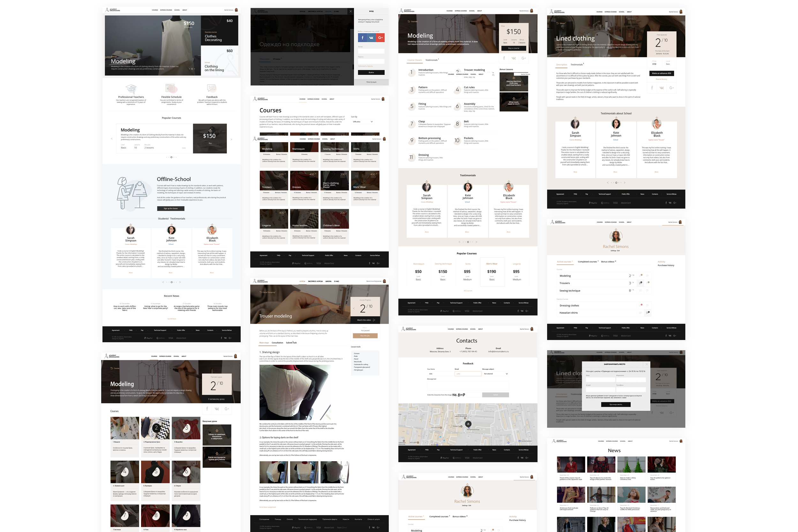The width and height of the screenshot is (798, 532).
Task: Click 'All Courses' link under Popular Courses prices
Action: 468,291
